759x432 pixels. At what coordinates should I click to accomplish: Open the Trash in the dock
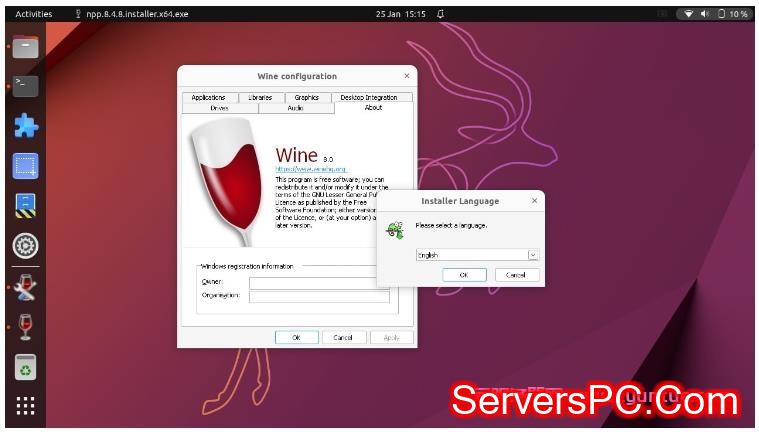click(x=25, y=367)
